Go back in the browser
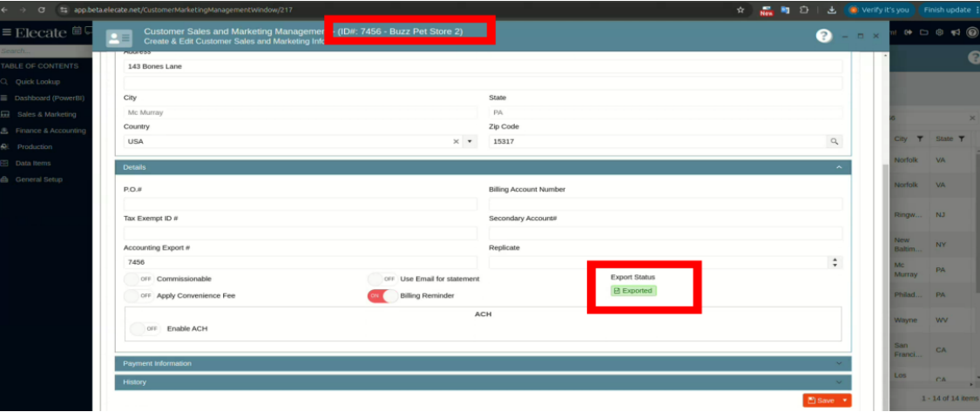The image size is (980, 412). 5,10
